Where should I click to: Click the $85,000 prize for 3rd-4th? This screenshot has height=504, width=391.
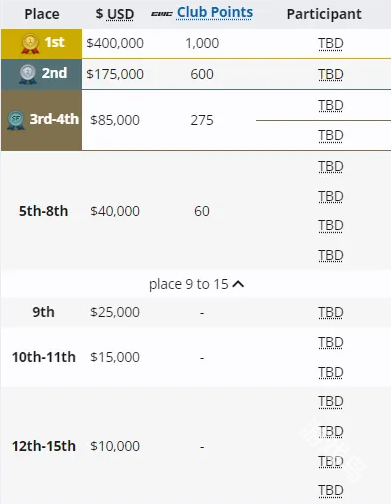(115, 120)
